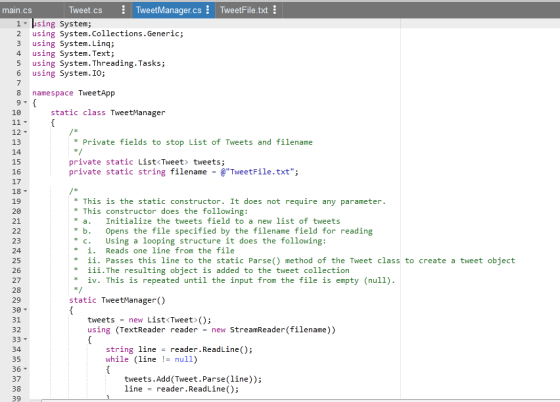Image resolution: width=560 pixels, height=402 pixels.
Task: Select the TweetManager.cs tab
Action: tap(169, 10)
